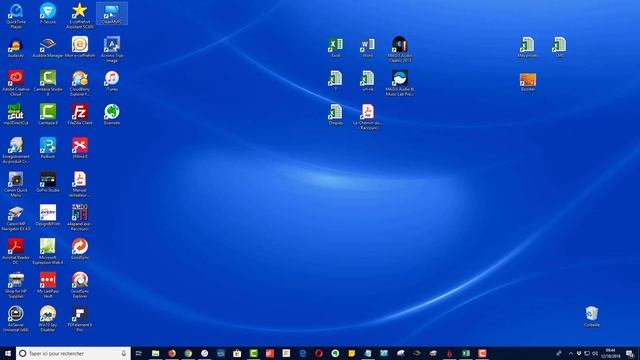This screenshot has height=360, width=640.
Task: Open the Audacity desktop shortcut
Action: coord(16,47)
